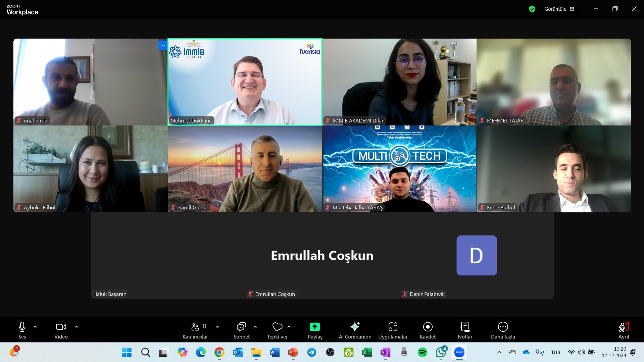Click the Zoom icon on the taskbar
This screenshot has height=362, width=644.
click(x=459, y=352)
